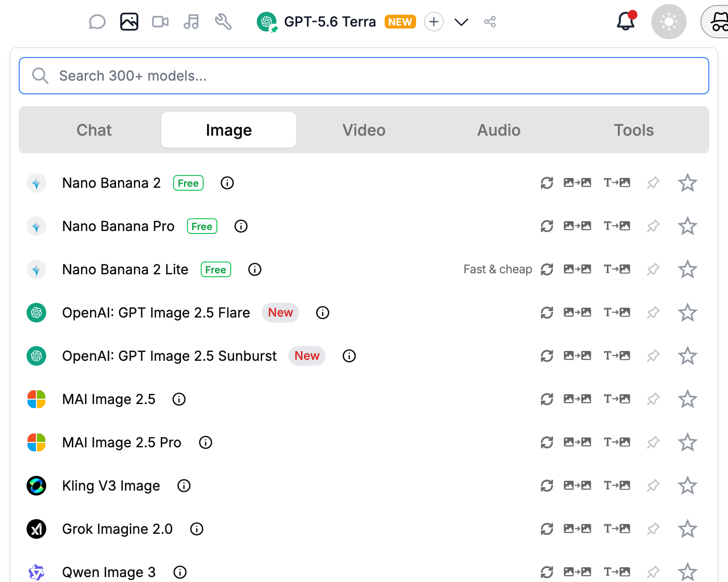Viewport: 728px width, 582px height.
Task: Select Nano Banana 2 model
Action: (111, 183)
